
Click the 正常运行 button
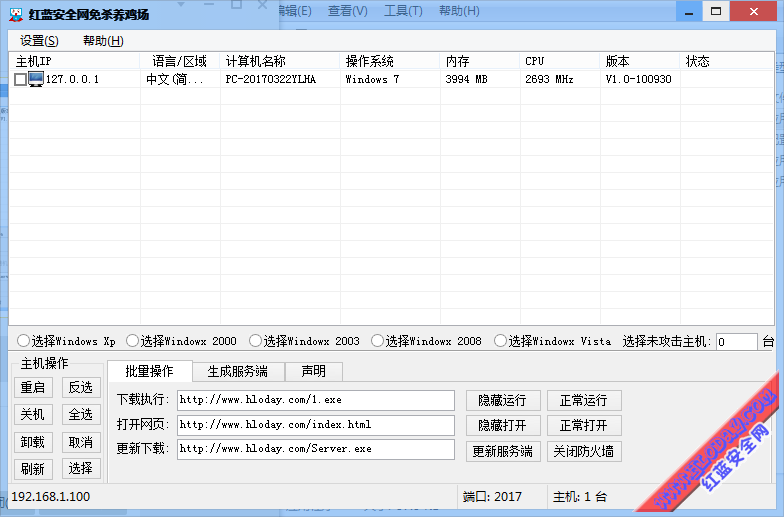584,400
